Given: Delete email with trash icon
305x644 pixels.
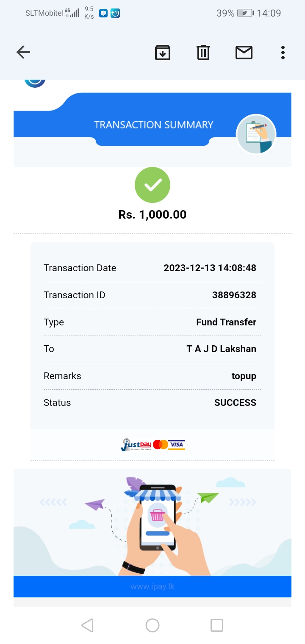Looking at the screenshot, I should 203,53.
